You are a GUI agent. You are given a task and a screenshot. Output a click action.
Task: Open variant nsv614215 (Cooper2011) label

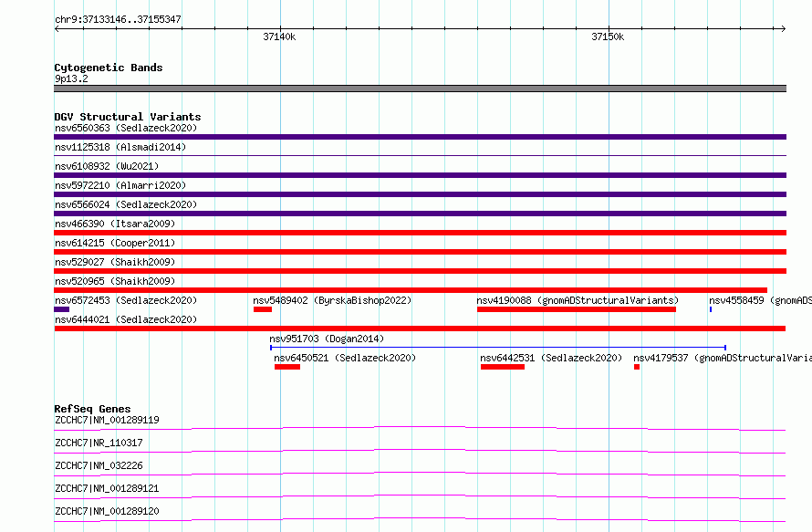(115, 243)
